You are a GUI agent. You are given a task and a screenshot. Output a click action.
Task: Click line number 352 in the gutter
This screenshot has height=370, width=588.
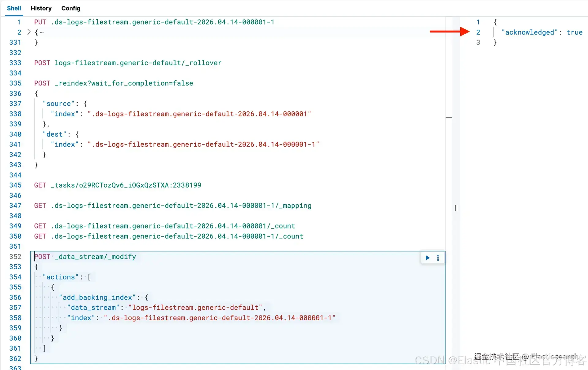[15, 257]
